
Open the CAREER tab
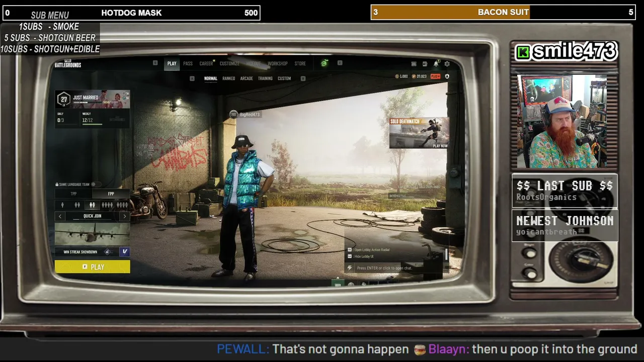pyautogui.click(x=206, y=64)
